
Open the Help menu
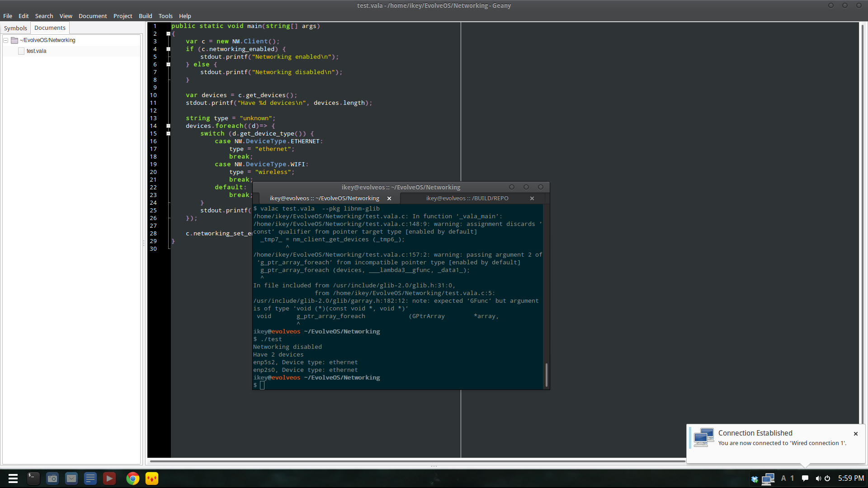(x=185, y=16)
